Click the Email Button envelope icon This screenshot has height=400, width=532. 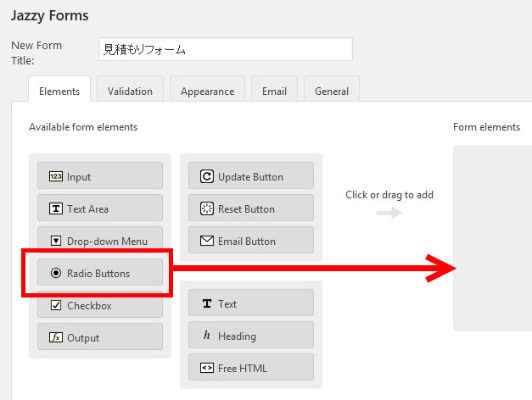207,241
